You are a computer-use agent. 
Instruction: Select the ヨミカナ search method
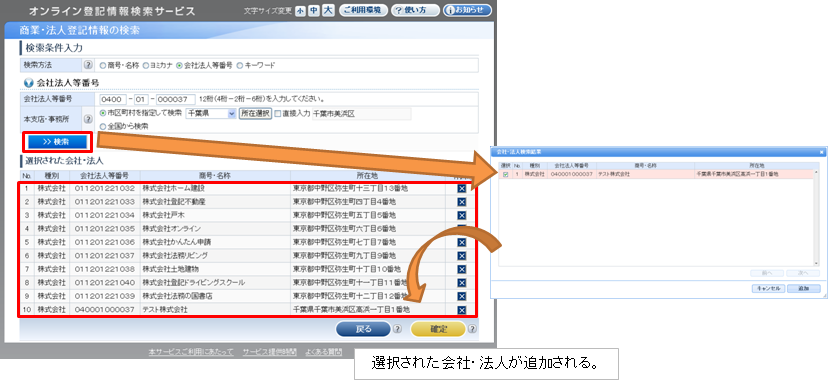146,66
